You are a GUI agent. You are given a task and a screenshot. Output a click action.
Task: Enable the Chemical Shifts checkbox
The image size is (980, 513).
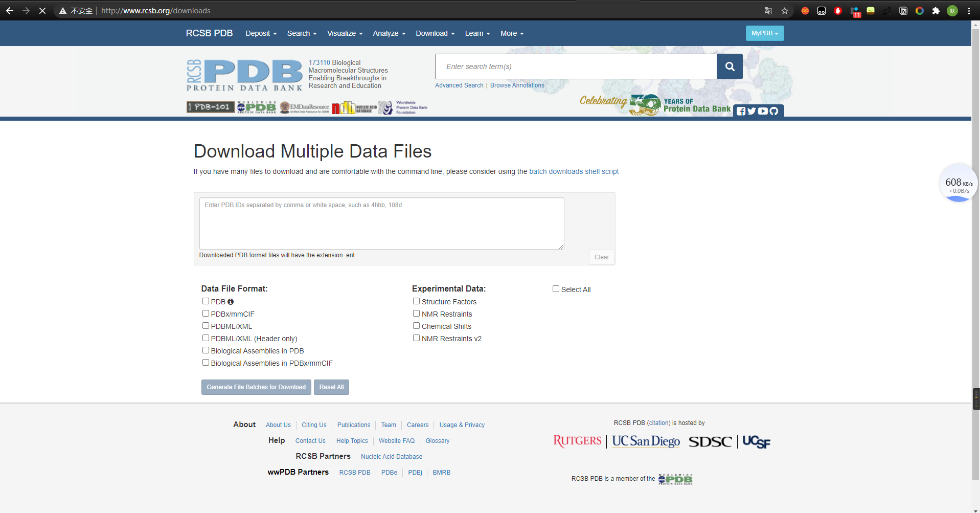[416, 326]
